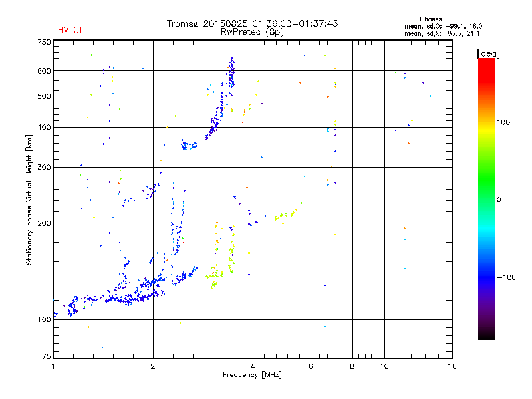
Task: Click the x-axis label '4'
Action: pyautogui.click(x=253, y=366)
